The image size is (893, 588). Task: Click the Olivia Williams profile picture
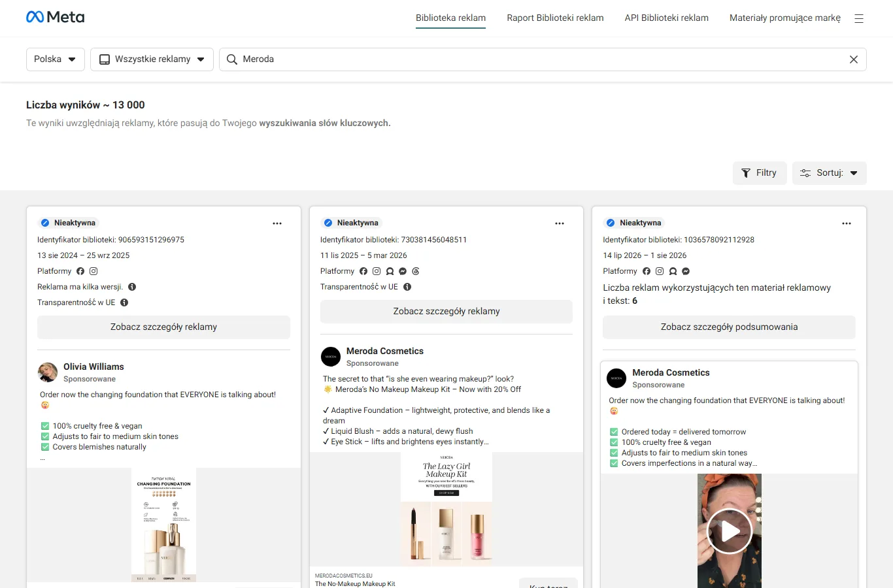click(x=48, y=372)
